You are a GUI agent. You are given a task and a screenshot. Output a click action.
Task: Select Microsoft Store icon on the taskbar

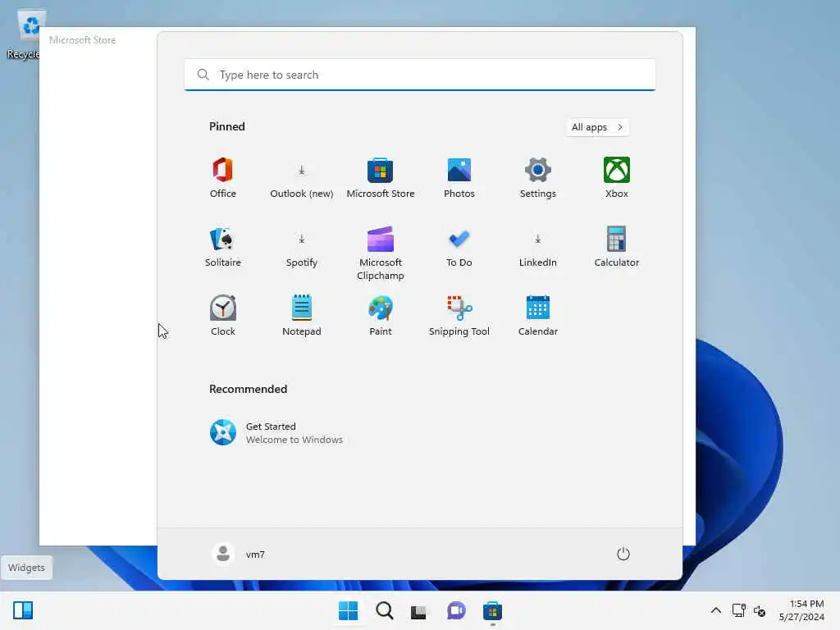pyautogui.click(x=492, y=610)
